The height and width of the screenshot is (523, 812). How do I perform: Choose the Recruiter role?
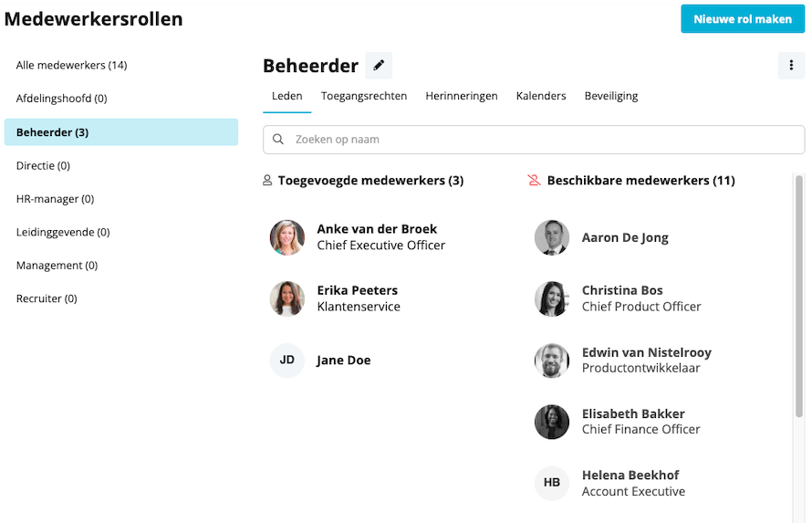(x=47, y=298)
